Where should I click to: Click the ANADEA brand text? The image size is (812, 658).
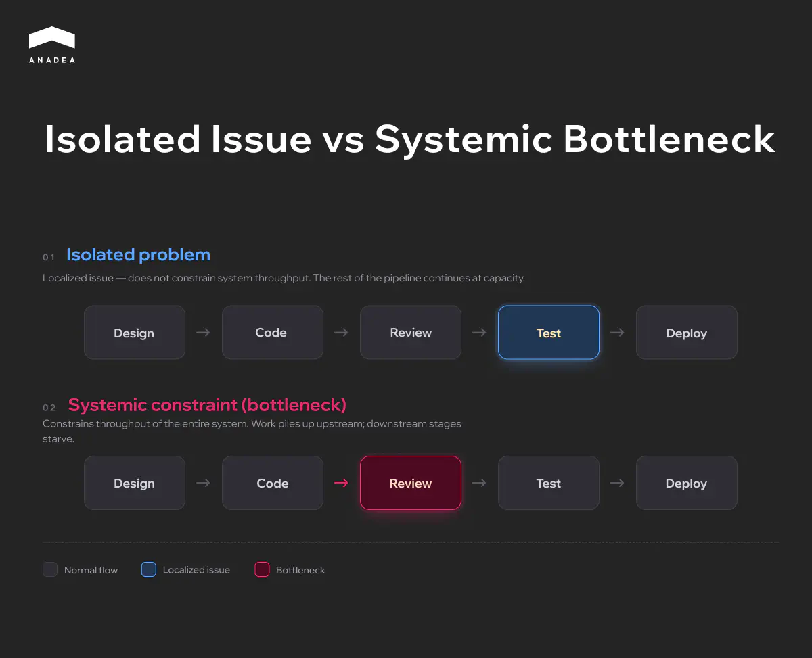[x=52, y=60]
